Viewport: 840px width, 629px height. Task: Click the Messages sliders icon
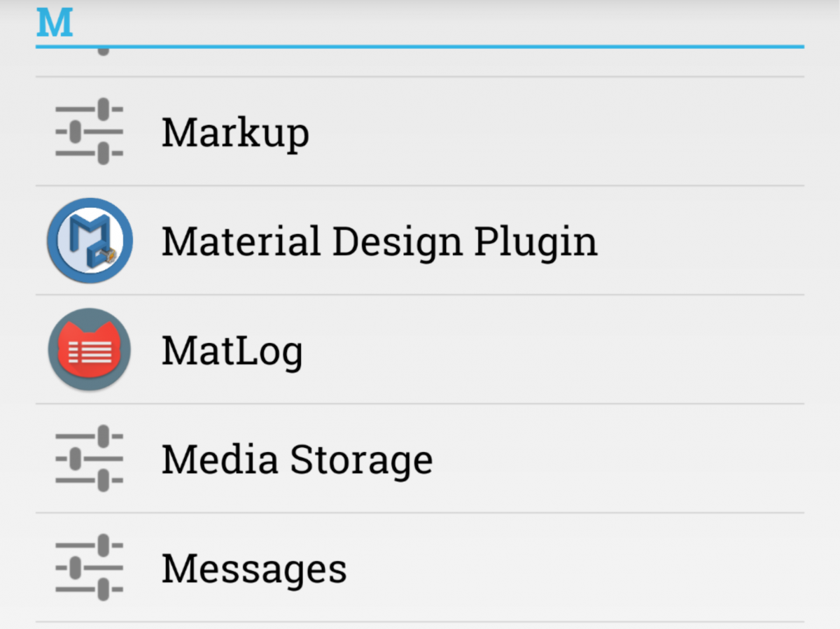tap(89, 567)
